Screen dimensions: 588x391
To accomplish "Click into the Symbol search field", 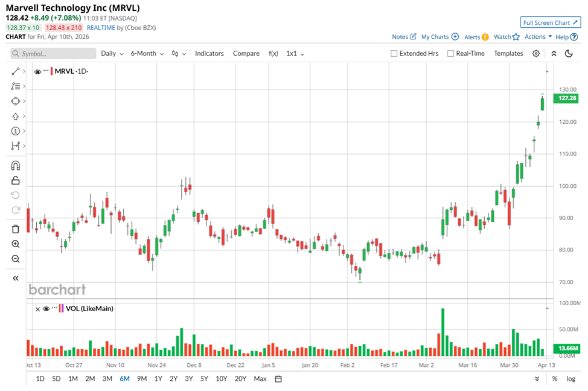I will [53, 54].
